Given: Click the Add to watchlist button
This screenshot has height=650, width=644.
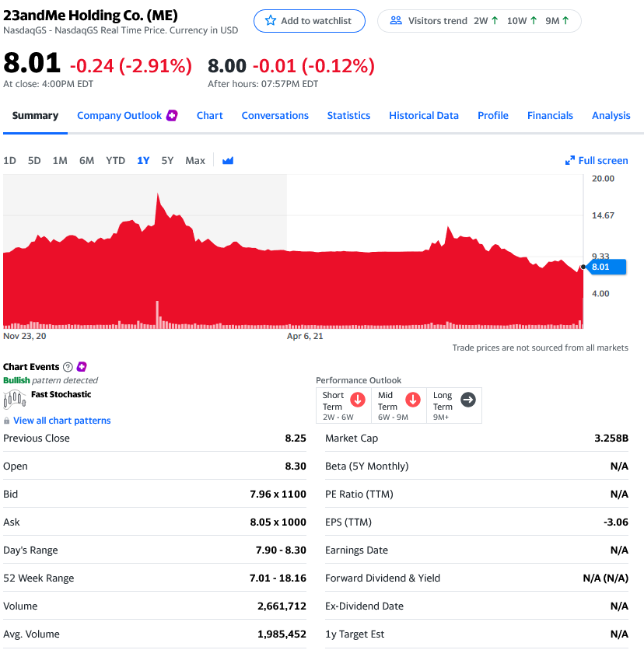Looking at the screenshot, I should click(x=310, y=21).
